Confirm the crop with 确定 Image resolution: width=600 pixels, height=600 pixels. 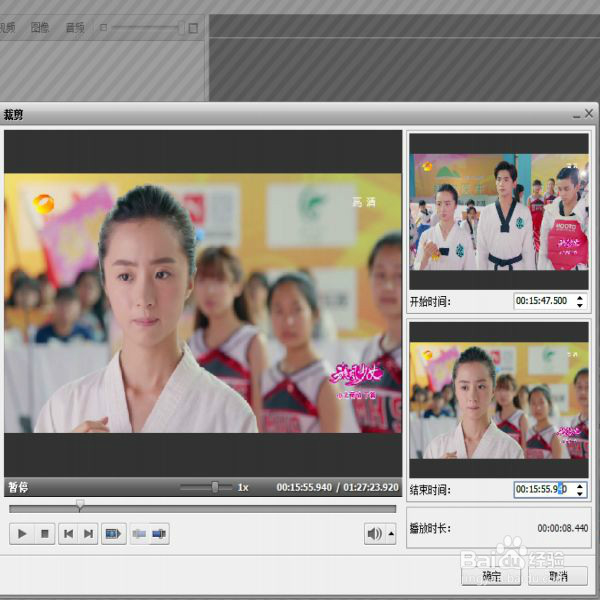click(x=491, y=576)
